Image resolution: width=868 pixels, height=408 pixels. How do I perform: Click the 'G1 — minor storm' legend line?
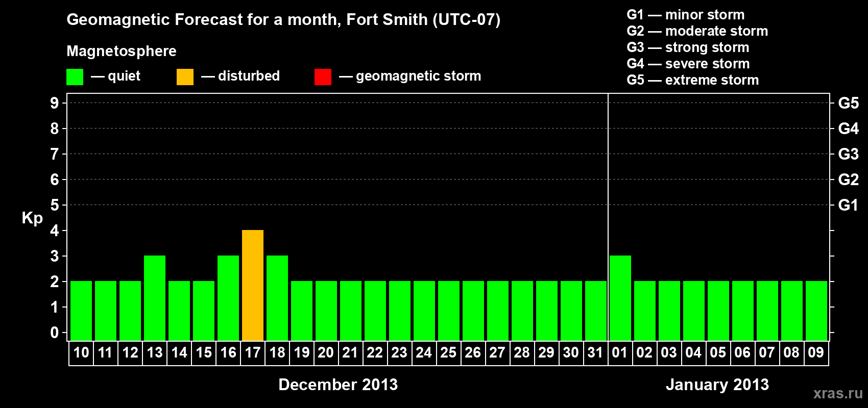pyautogui.click(x=686, y=15)
